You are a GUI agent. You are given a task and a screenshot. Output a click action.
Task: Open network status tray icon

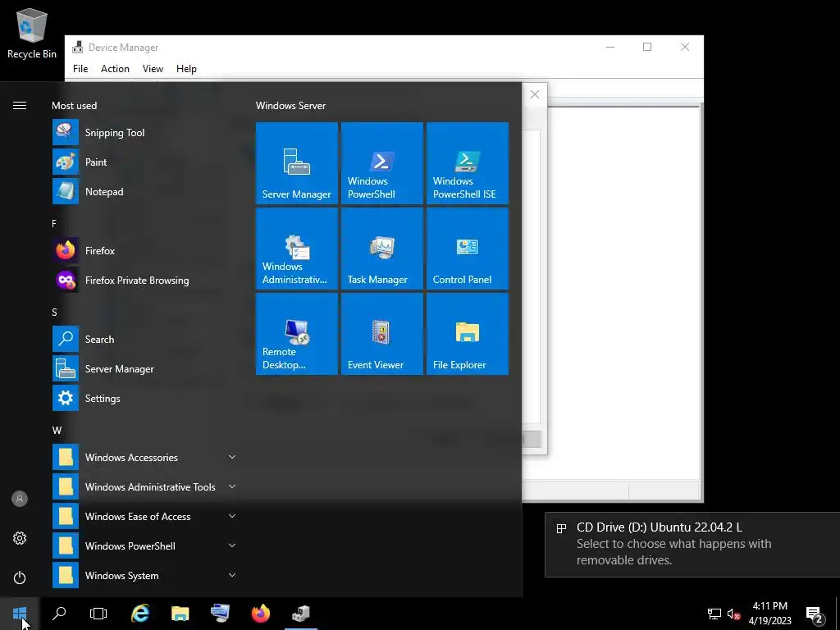(714, 614)
